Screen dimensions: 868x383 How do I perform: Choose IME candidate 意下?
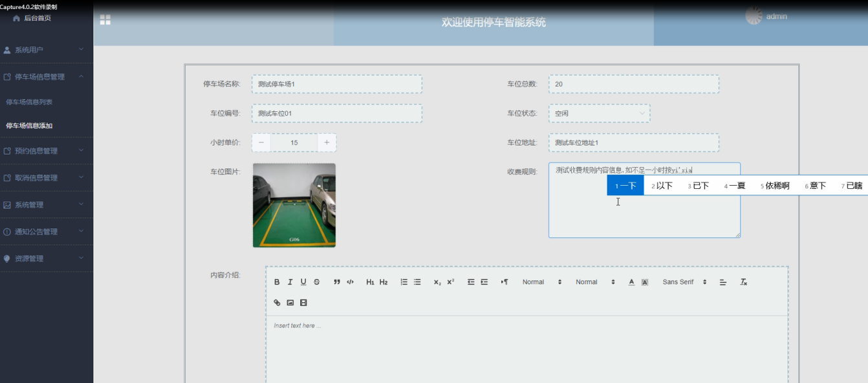816,186
